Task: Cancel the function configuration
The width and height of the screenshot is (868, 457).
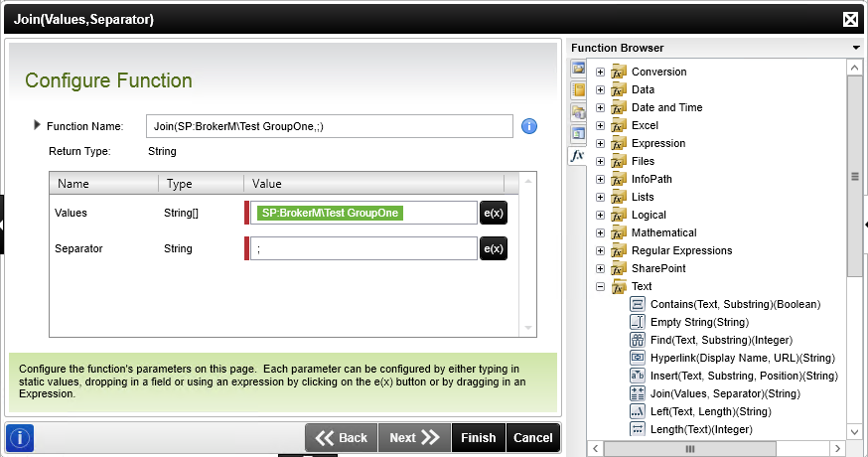Action: pyautogui.click(x=532, y=437)
